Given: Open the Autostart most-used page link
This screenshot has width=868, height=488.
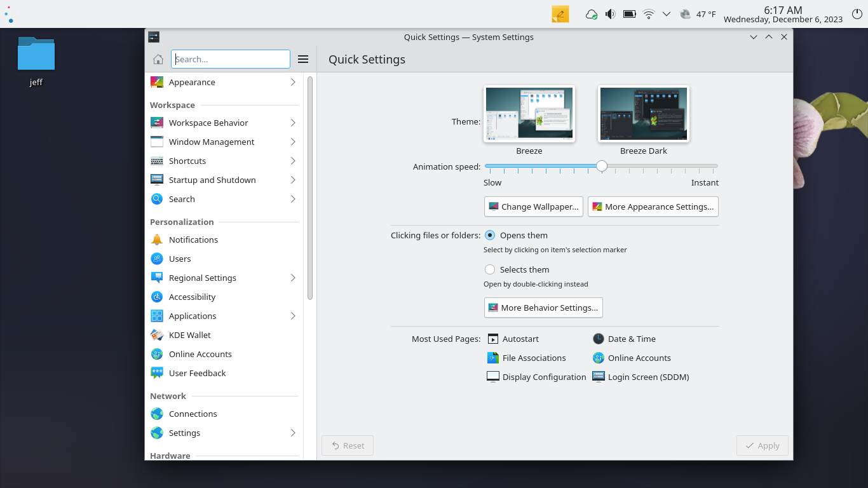Looking at the screenshot, I should coord(513,339).
